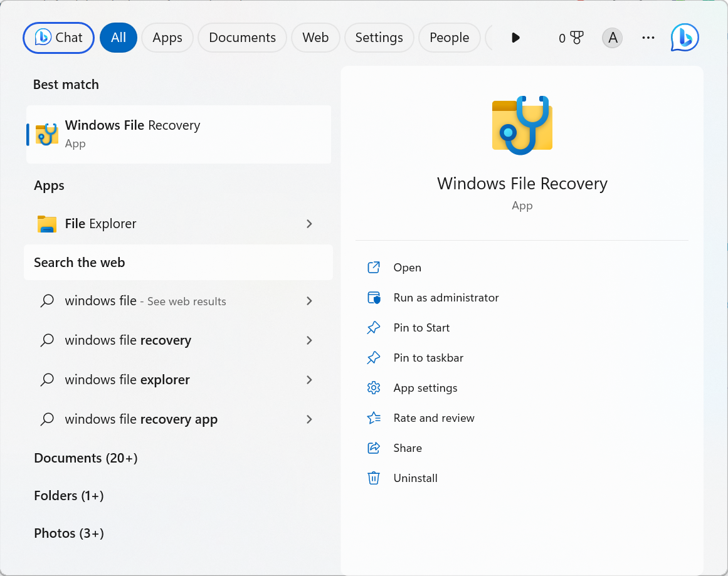This screenshot has height=576, width=728.
Task: Choose Rate and review
Action: click(434, 417)
